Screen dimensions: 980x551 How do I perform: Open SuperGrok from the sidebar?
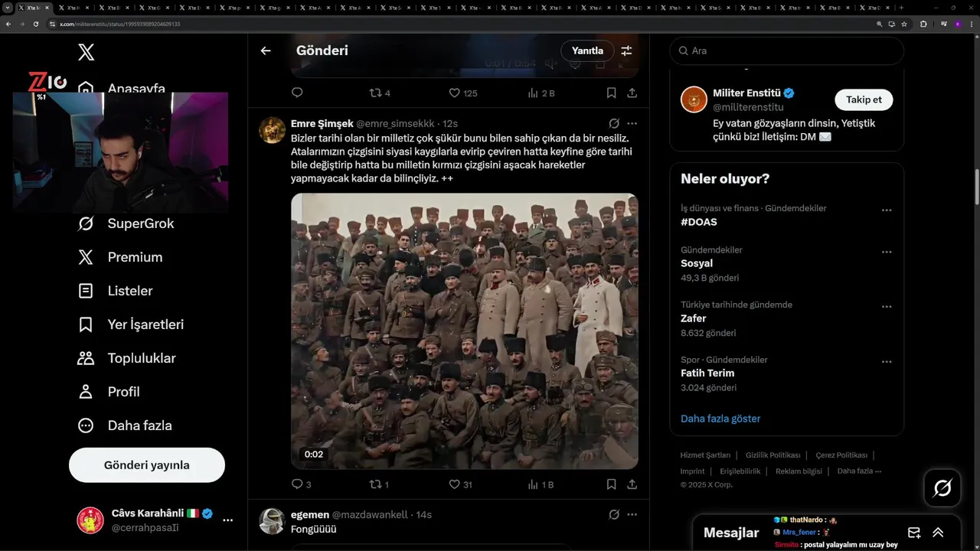126,223
